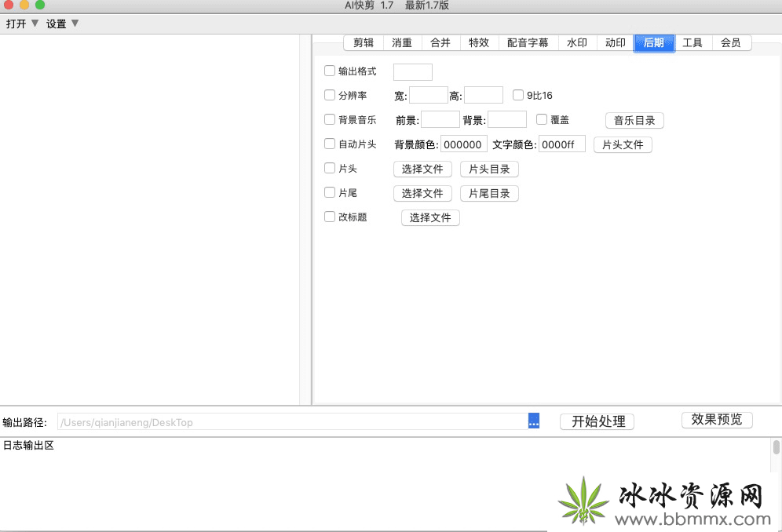Switch to the 会员 tab
The height and width of the screenshot is (532, 782).
coord(731,43)
